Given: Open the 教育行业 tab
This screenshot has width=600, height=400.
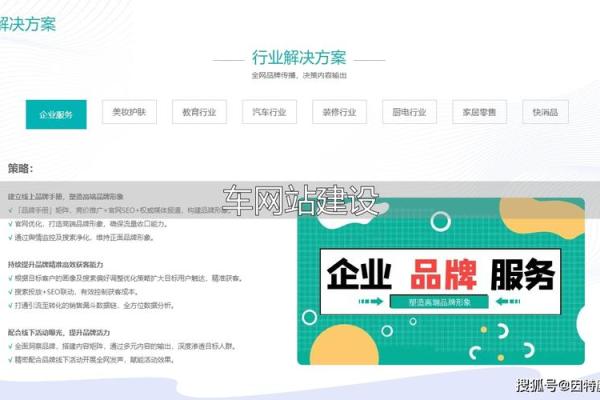Looking at the screenshot, I should [x=199, y=113].
